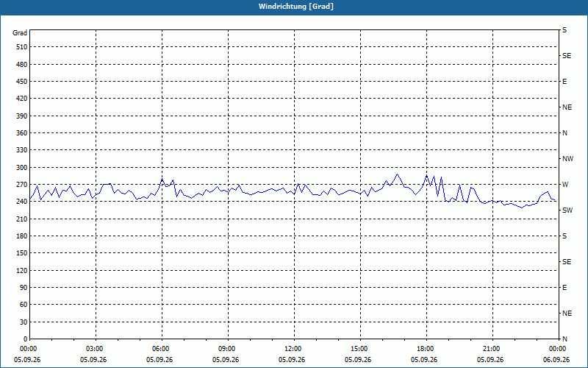Viewport: 588px width, 368px height.
Task: Click the NE compass label near 390
Action: click(x=567, y=107)
